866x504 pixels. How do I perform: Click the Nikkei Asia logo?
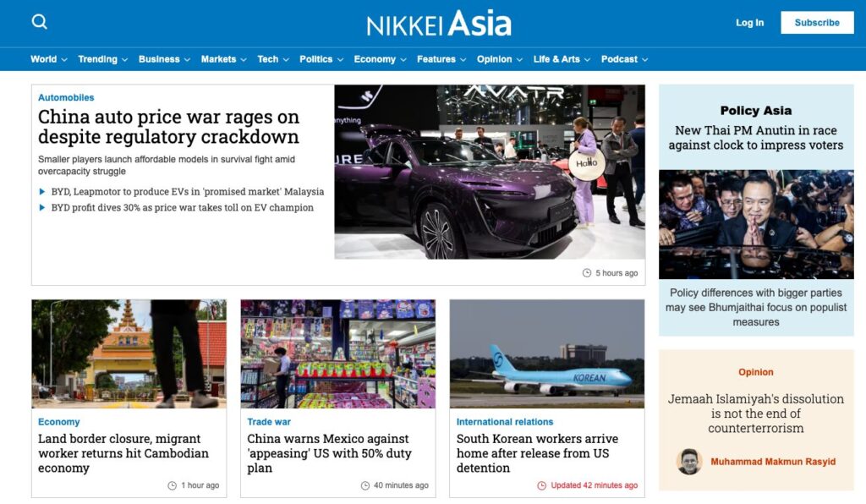coord(439,23)
